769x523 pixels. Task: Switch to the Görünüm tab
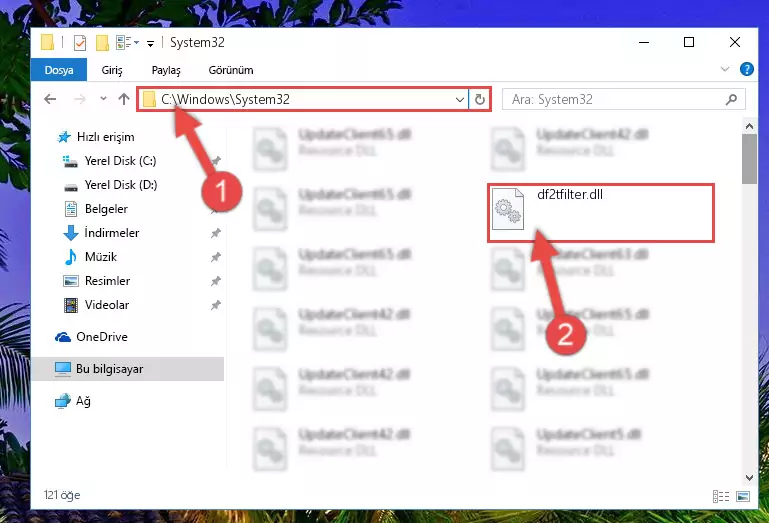coord(231,70)
